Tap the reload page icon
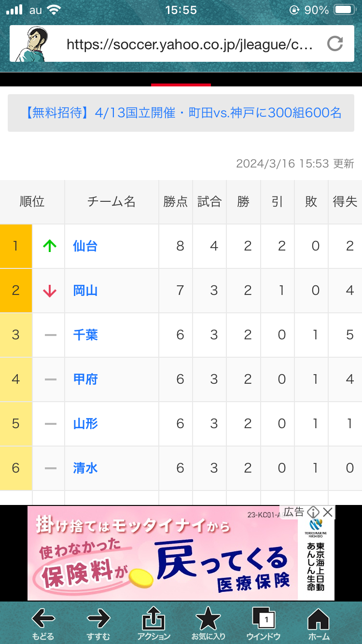Image resolution: width=362 pixels, height=644 pixels. point(334,44)
